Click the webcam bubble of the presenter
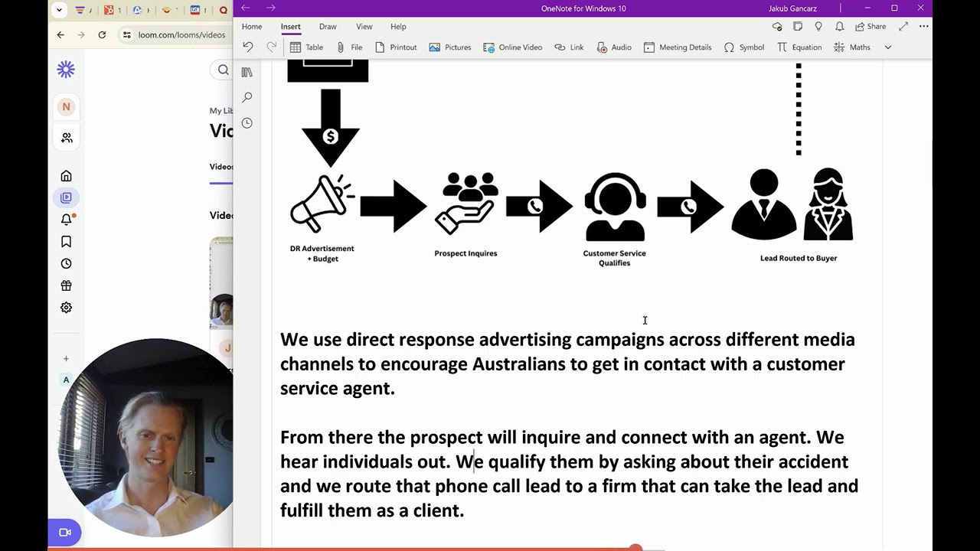 [x=147, y=436]
